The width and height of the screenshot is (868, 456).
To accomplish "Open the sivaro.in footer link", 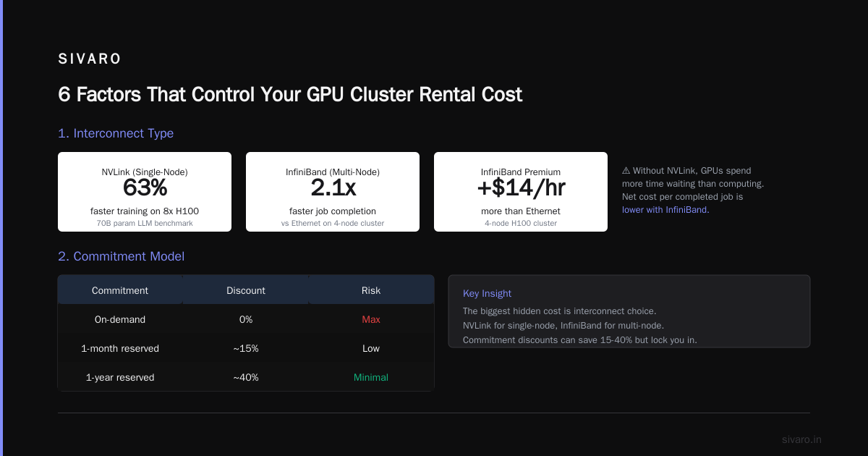I will (801, 439).
